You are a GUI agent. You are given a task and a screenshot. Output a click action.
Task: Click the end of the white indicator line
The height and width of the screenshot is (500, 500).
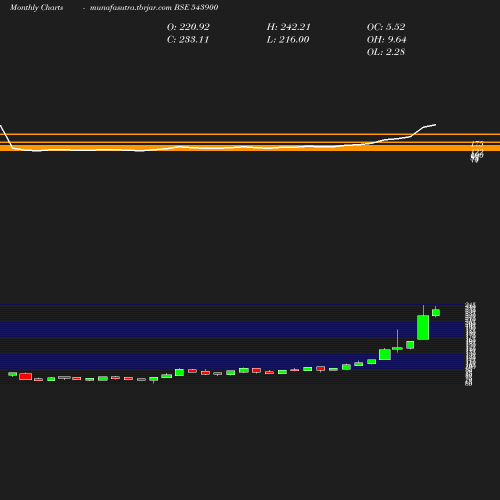[435, 125]
